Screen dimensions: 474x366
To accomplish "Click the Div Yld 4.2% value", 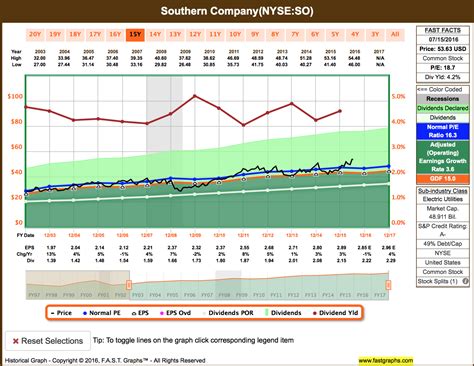I will [x=443, y=77].
